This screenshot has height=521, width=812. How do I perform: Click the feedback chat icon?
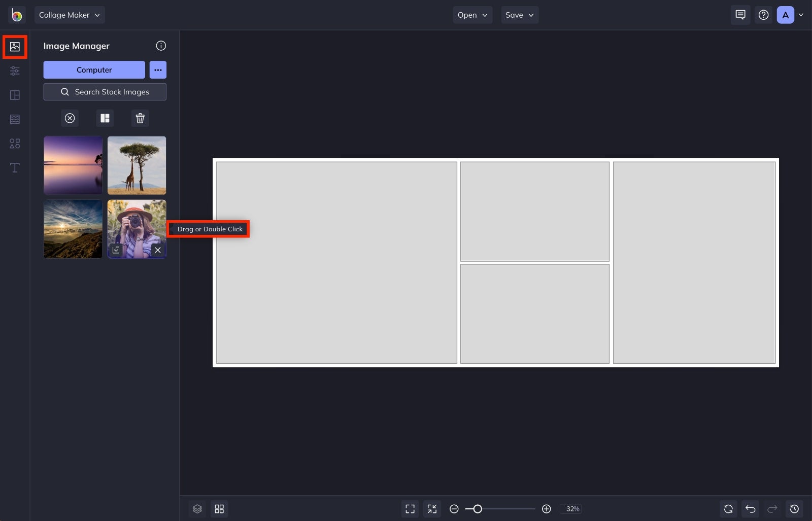740,15
